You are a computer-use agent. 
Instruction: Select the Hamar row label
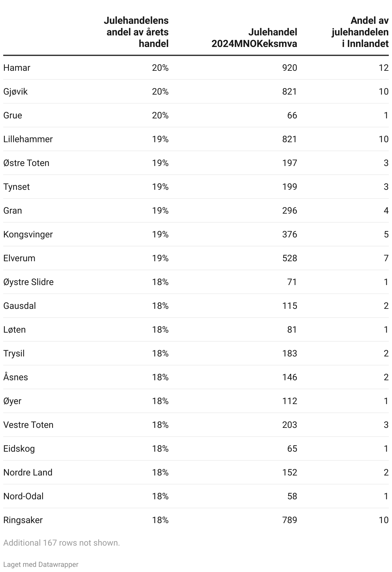pos(17,68)
